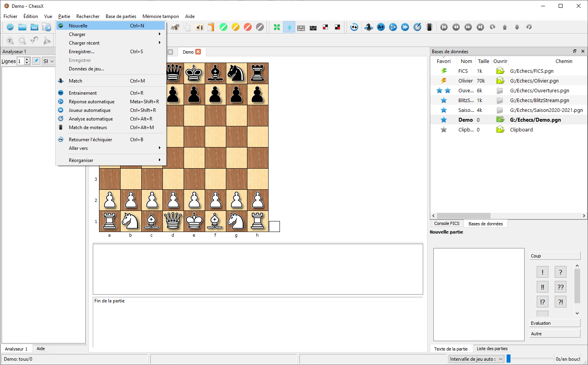Screen dimensions: 588x365
Task: Click the camera screenshot toolbar icon
Action: pyautogui.click(x=199, y=27)
